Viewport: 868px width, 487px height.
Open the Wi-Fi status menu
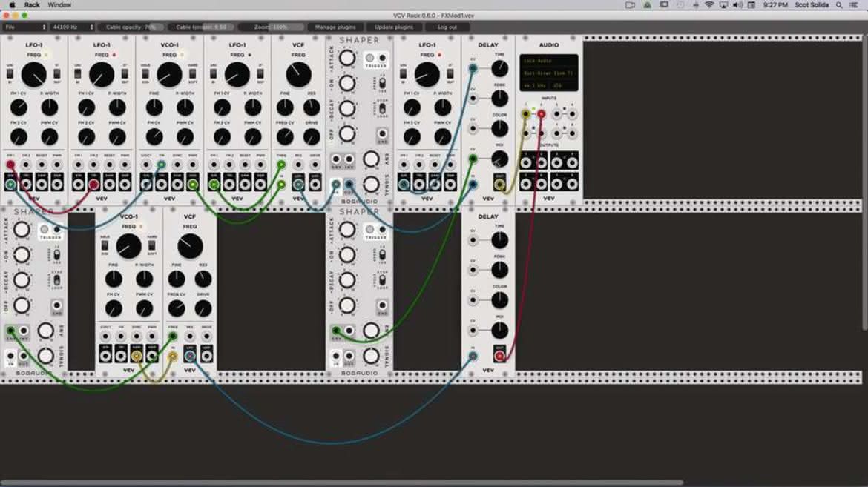coord(709,5)
